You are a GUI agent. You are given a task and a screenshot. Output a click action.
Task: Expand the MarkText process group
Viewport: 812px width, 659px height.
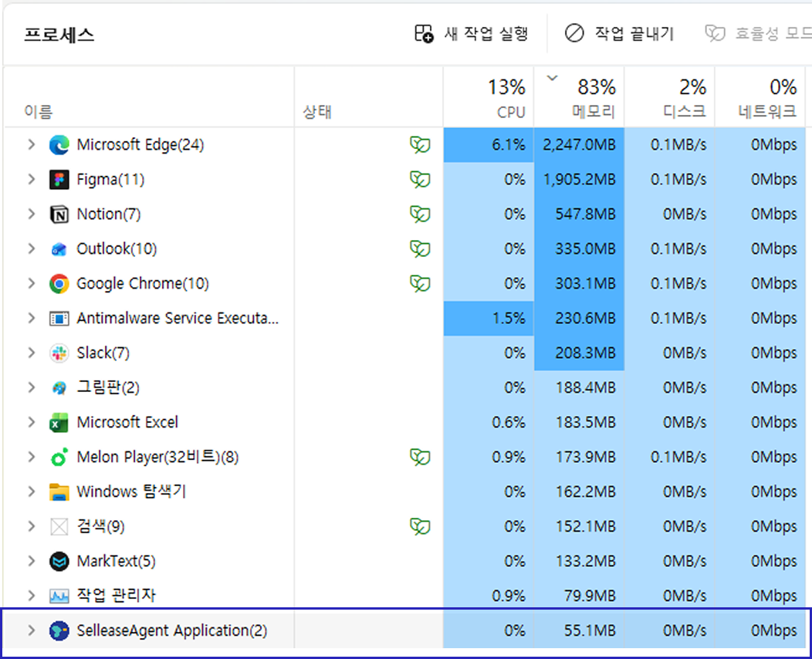coord(31,561)
